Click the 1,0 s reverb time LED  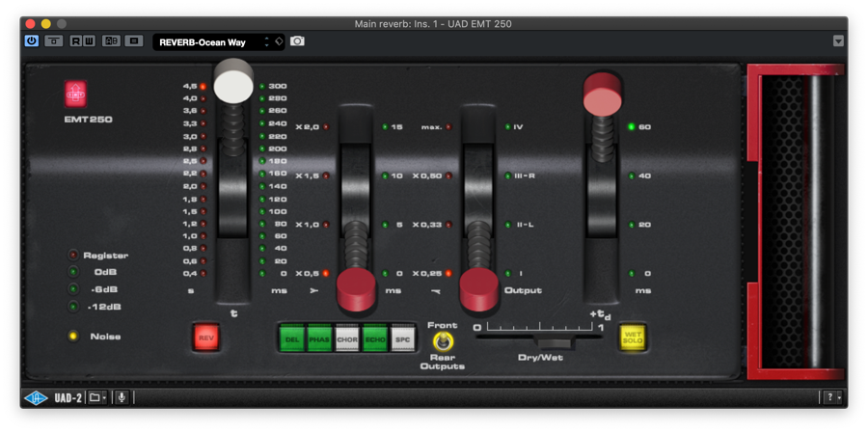pos(203,235)
